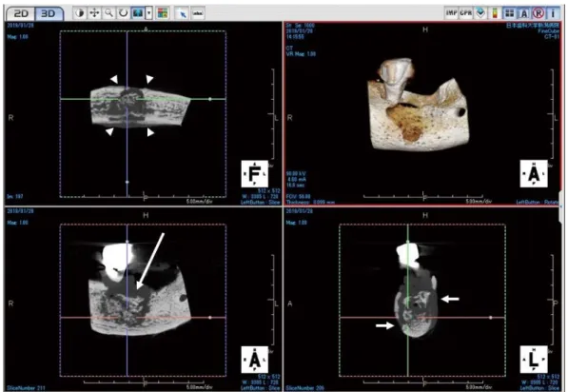Screen dimensions: 568x392
Task: Click the 'SliceNumber 211' label
Action: click(26, 388)
